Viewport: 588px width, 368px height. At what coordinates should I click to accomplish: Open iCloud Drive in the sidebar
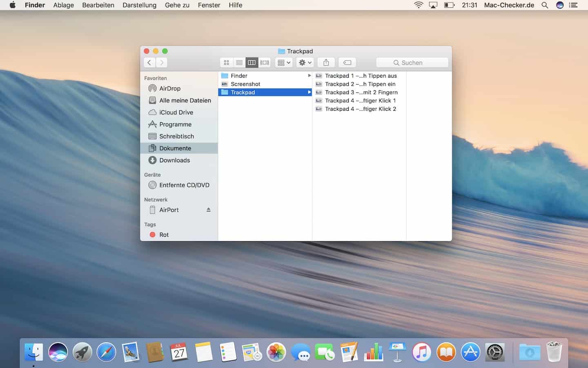tap(179, 112)
